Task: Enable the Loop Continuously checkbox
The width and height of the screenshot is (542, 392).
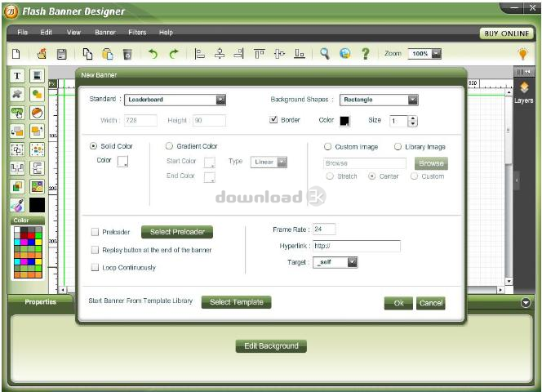Action: click(x=95, y=267)
